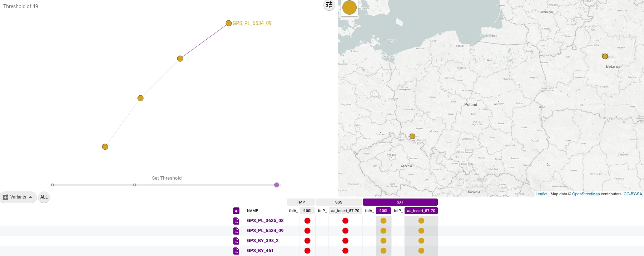Toggle the I100L column under TMP
This screenshot has height=256, width=644.
coord(307,211)
